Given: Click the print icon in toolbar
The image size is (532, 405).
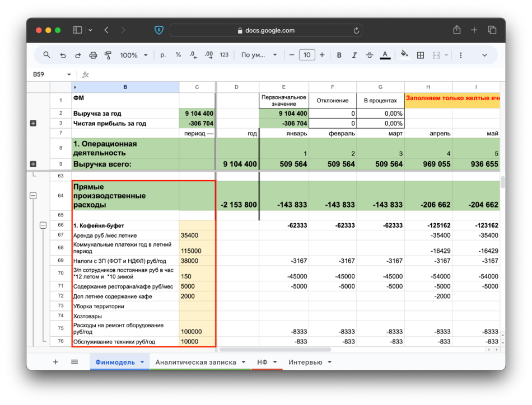Looking at the screenshot, I should pos(93,55).
